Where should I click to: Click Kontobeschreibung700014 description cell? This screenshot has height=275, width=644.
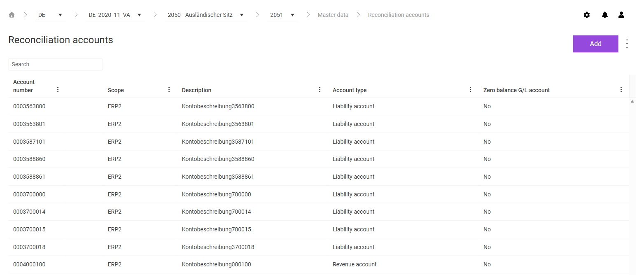click(x=217, y=212)
